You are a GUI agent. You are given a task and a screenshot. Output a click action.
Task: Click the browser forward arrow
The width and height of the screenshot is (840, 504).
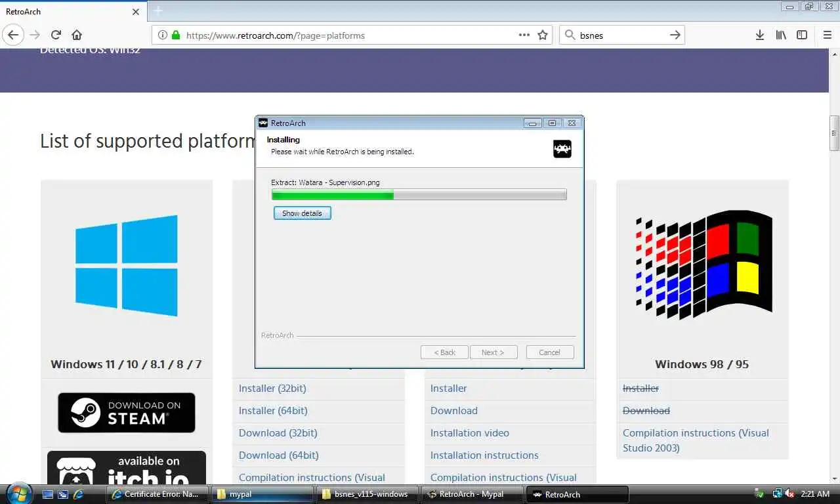tap(35, 35)
